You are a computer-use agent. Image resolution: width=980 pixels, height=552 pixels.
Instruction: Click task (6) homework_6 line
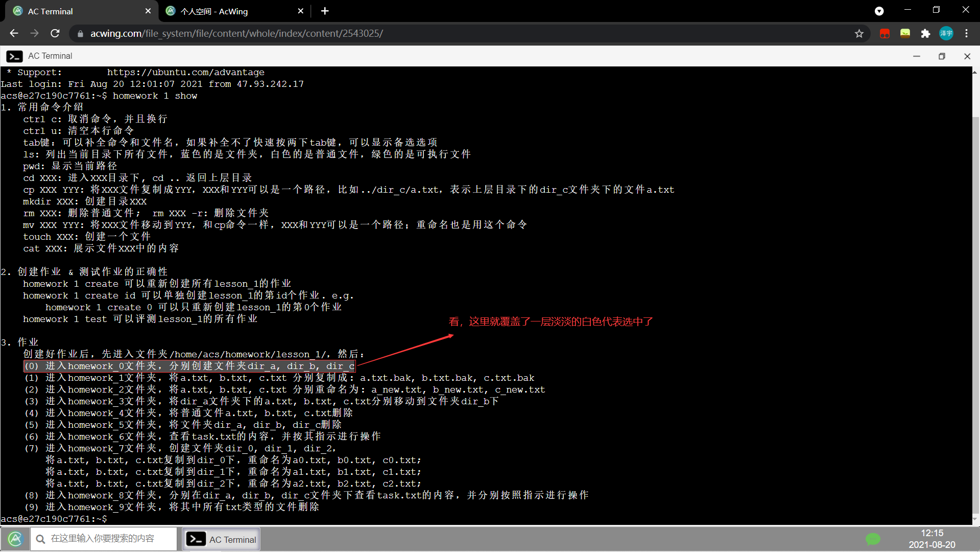[203, 436]
